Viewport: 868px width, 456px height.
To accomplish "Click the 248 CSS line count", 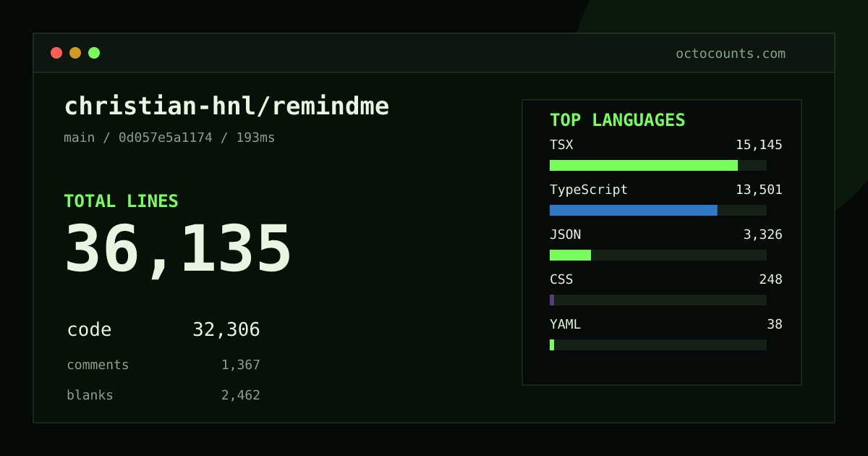I will (x=770, y=279).
